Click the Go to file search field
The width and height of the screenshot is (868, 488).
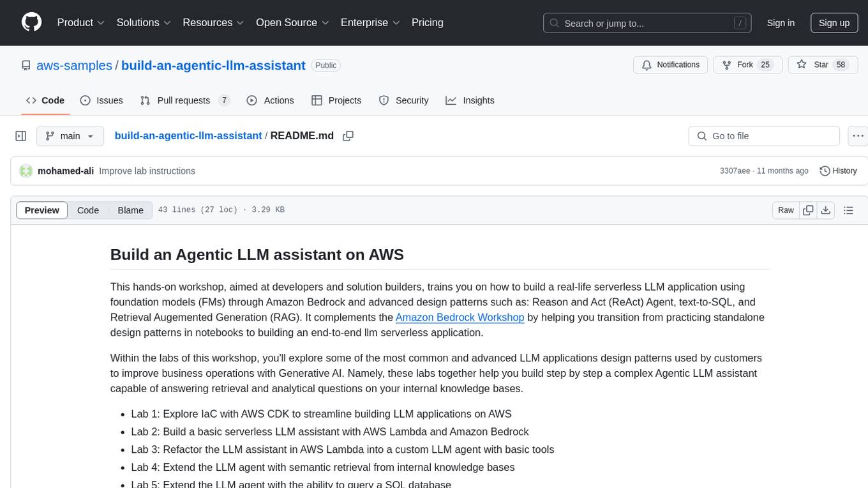[764, 136]
